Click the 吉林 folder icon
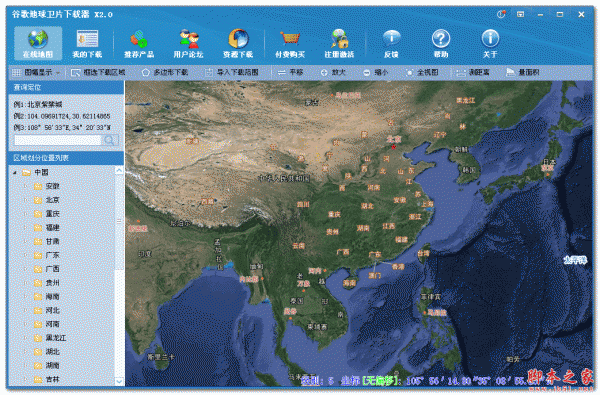Screen dimensions: 600x395 point(38,379)
